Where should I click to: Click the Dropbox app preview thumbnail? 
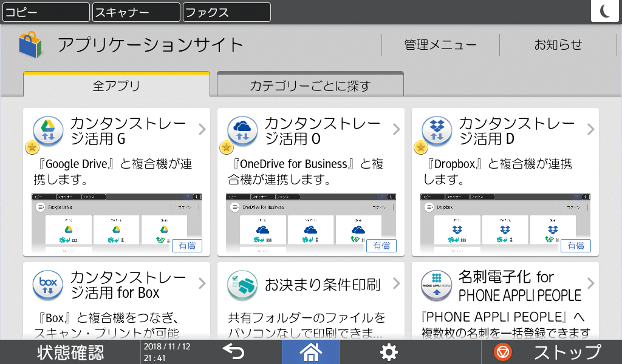[505, 224]
